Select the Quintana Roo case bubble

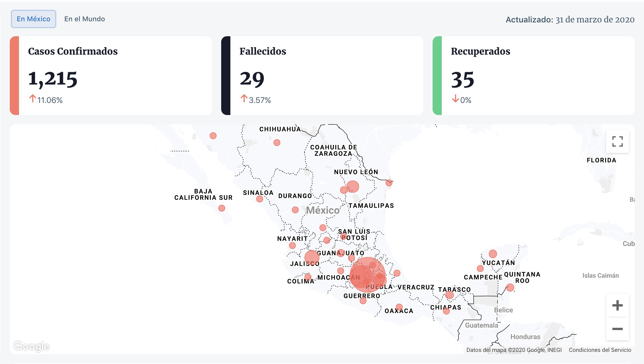[x=510, y=287]
